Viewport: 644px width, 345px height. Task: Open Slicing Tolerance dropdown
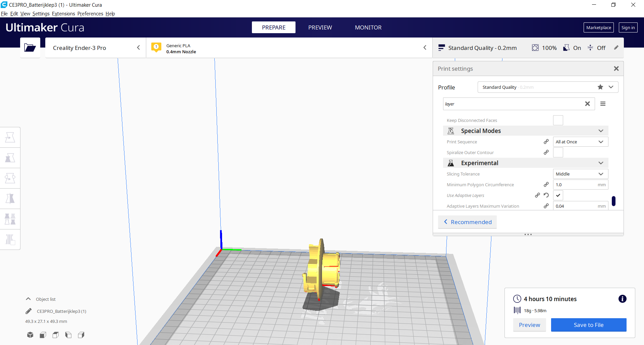[581, 174]
